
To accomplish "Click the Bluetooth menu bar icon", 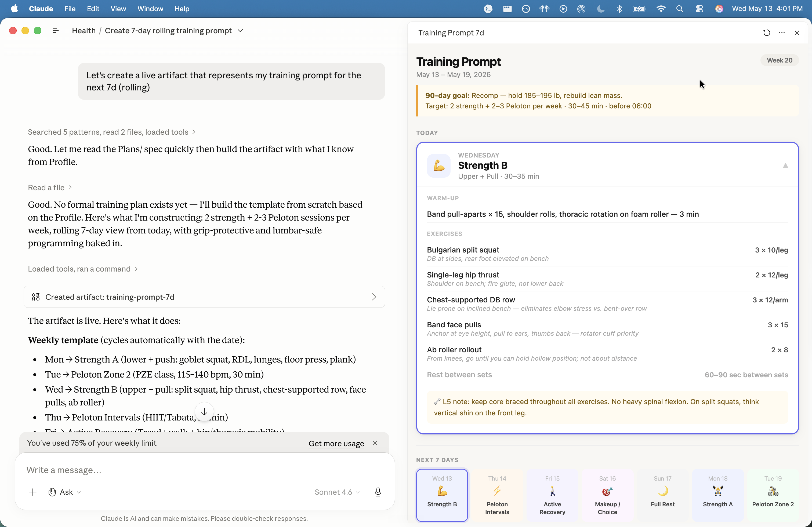I will tap(619, 9).
